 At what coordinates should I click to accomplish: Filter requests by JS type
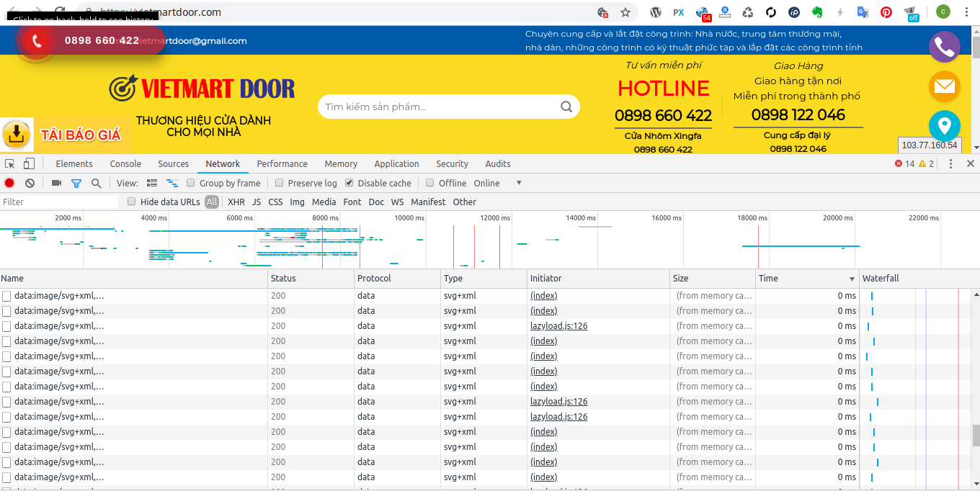(x=257, y=202)
